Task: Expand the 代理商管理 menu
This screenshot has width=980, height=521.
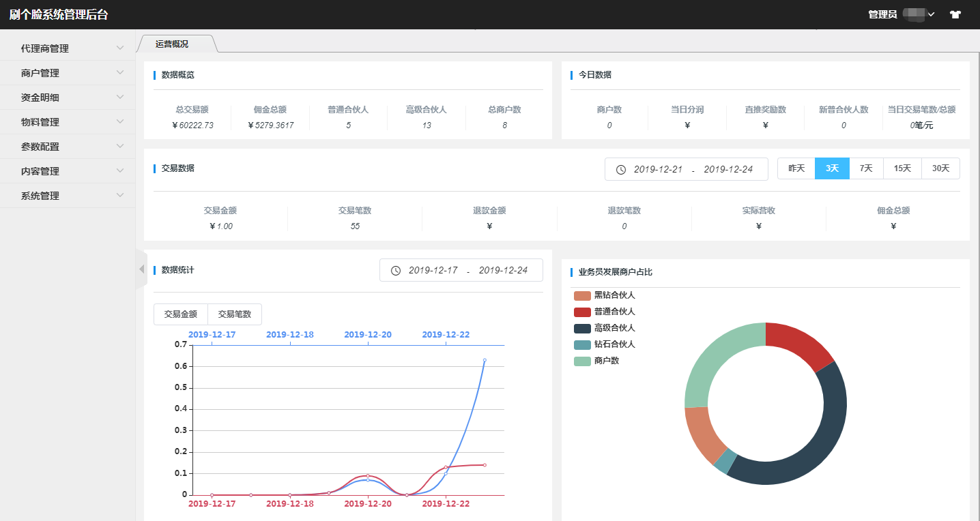Action: click(68, 48)
